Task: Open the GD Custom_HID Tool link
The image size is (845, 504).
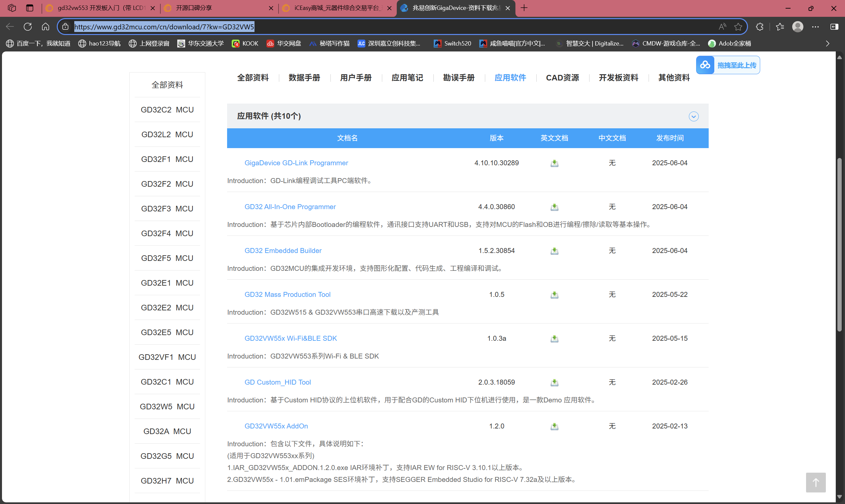Action: pyautogui.click(x=277, y=382)
